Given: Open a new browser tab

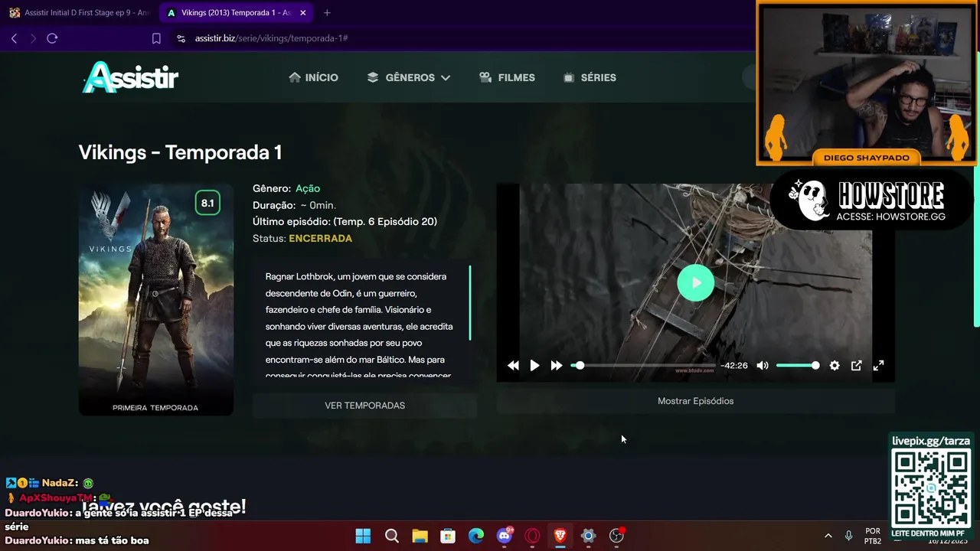Looking at the screenshot, I should click(327, 13).
